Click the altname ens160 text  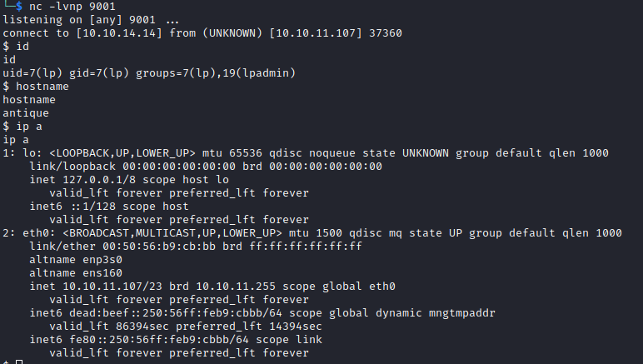pyautogui.click(x=76, y=273)
